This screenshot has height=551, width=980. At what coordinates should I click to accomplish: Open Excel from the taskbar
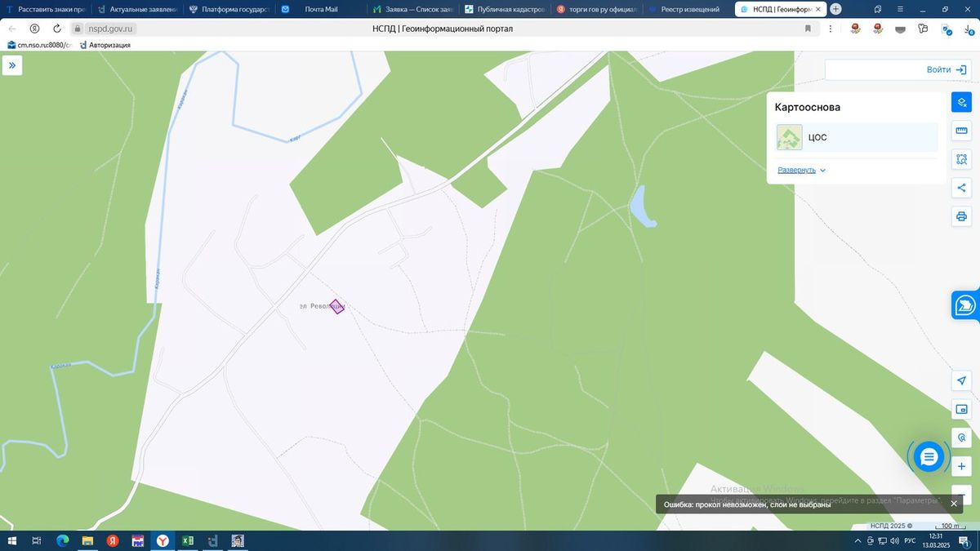pos(187,541)
